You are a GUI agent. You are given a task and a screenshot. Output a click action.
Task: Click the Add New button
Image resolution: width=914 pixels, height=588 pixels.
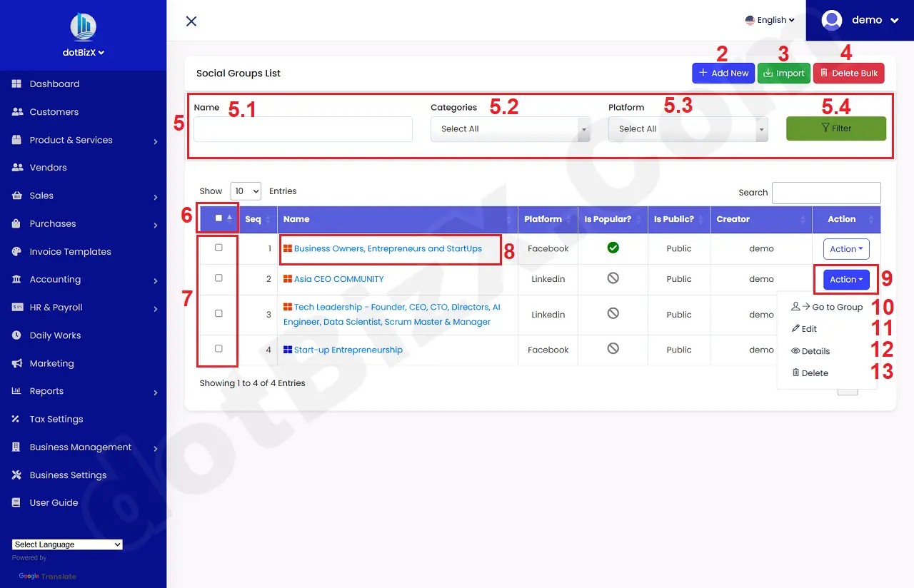click(x=723, y=73)
